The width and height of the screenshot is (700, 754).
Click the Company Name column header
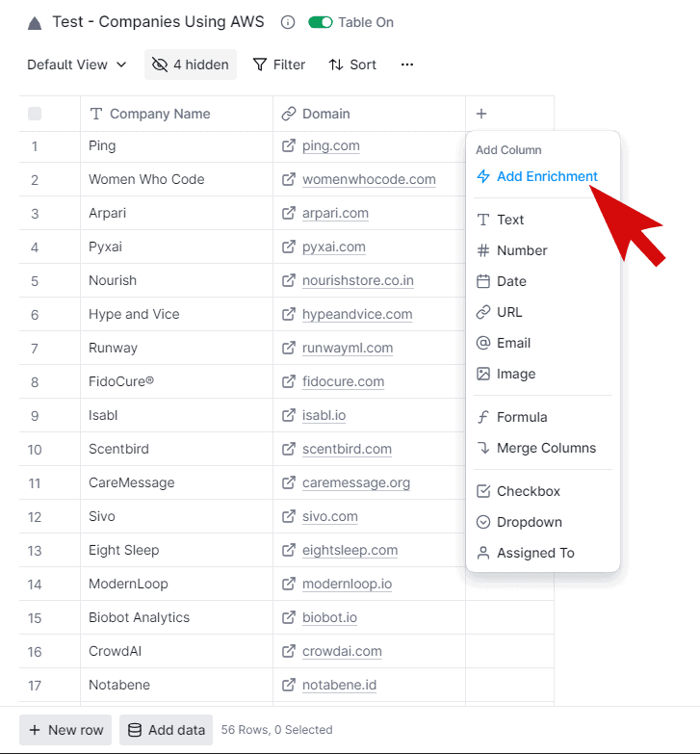[x=160, y=114]
